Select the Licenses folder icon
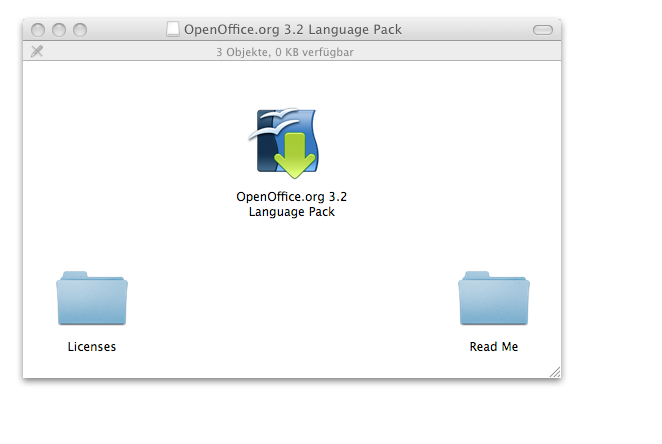Viewport: 662px width, 444px height. [x=92, y=298]
